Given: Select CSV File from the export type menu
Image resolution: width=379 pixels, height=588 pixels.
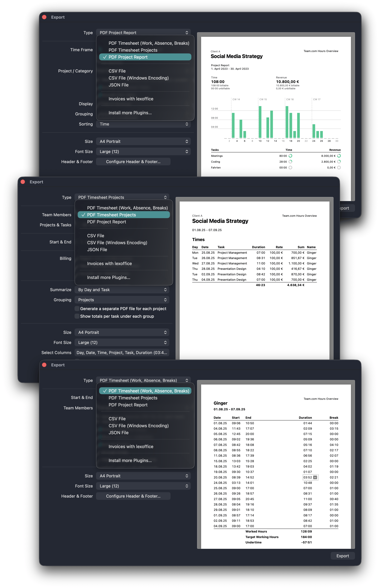Looking at the screenshot, I should (117, 71).
